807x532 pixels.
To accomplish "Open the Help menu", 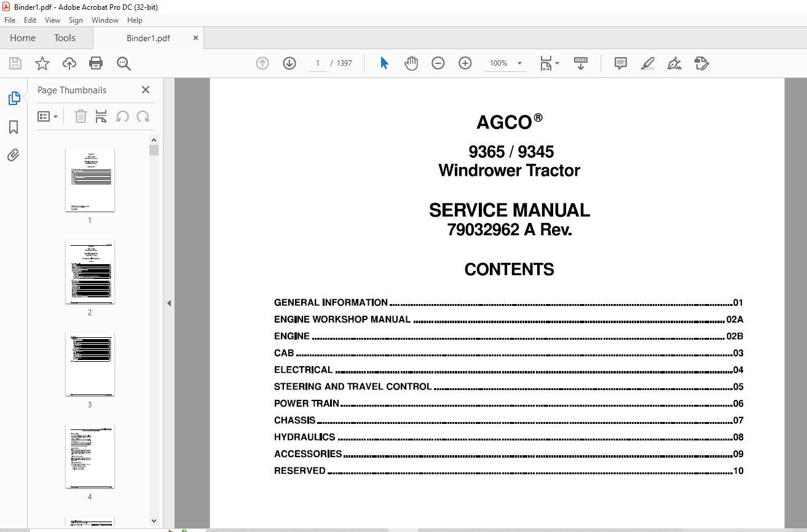I will (x=135, y=20).
